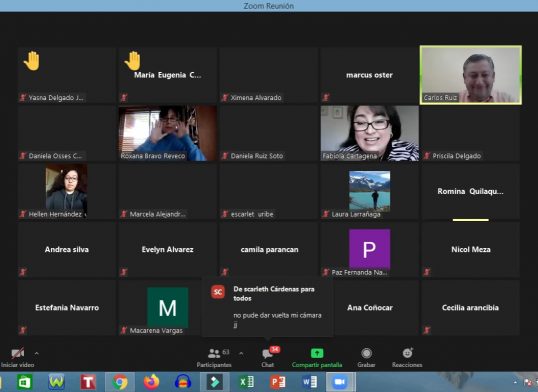538x392 pixels.
Task: Open Excel from the taskbar
Action: click(246, 382)
